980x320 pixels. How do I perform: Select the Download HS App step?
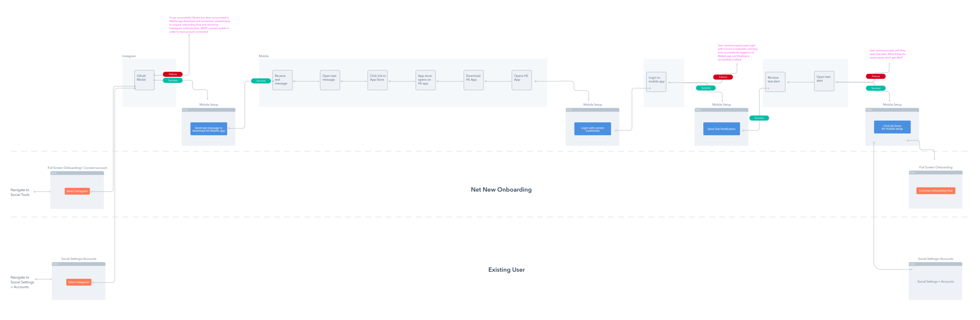click(474, 80)
